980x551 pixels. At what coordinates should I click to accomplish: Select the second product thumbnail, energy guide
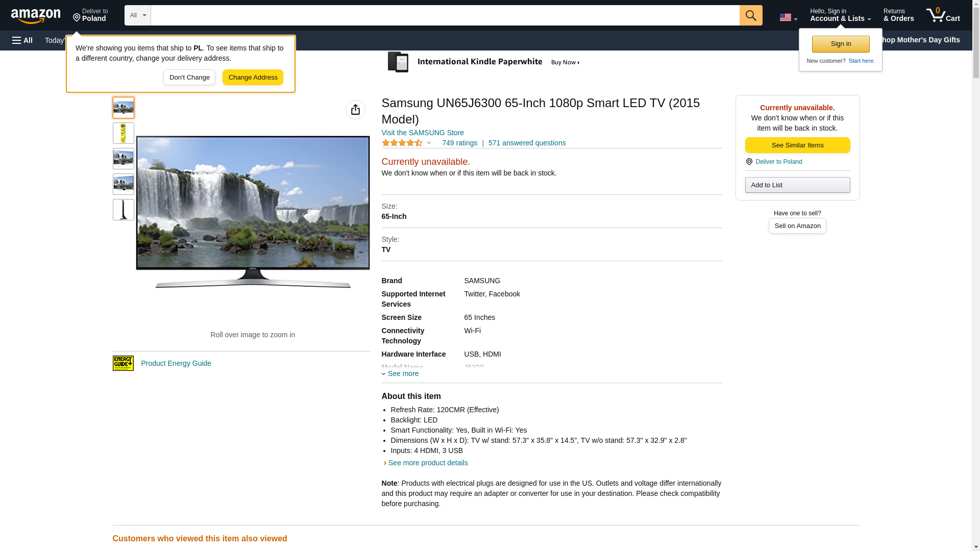click(x=123, y=133)
